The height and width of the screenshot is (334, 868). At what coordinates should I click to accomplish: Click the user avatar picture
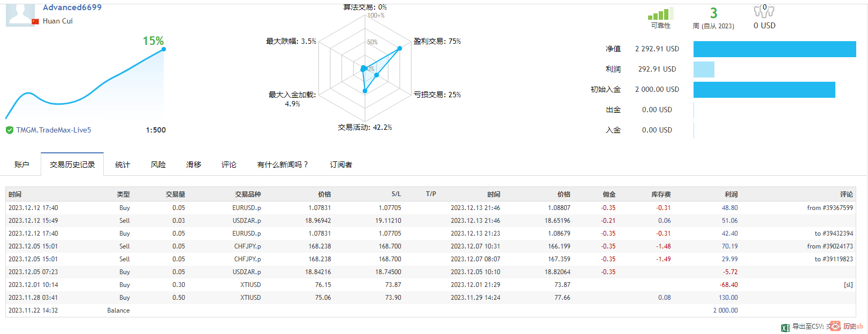[x=20, y=15]
